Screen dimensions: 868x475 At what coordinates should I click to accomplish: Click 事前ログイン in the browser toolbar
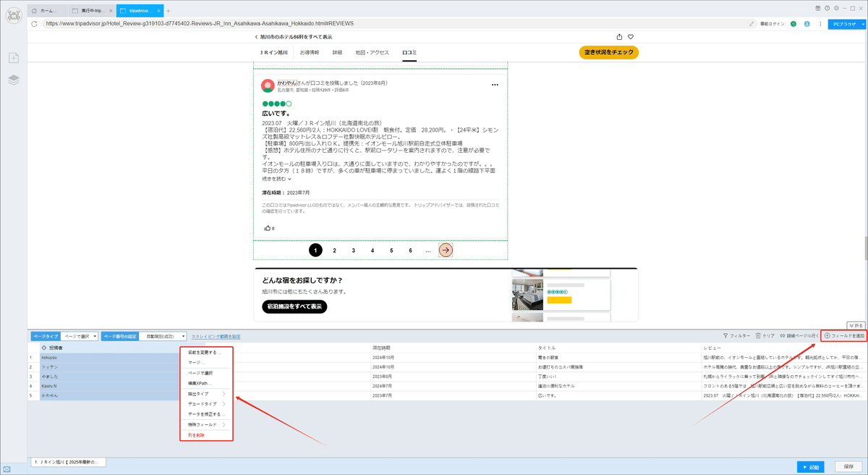(773, 24)
